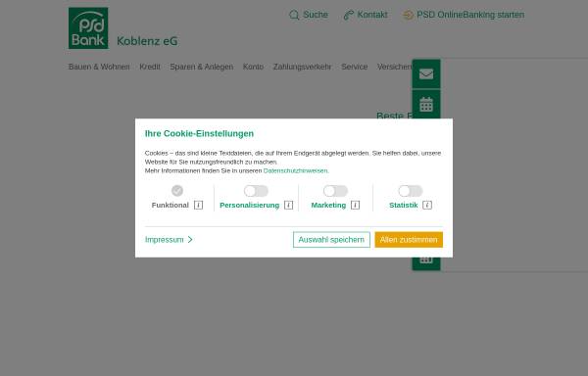Viewport: 588px width, 376px height.
Task: Click the Funktional checkmark toggle
Action: tap(177, 191)
